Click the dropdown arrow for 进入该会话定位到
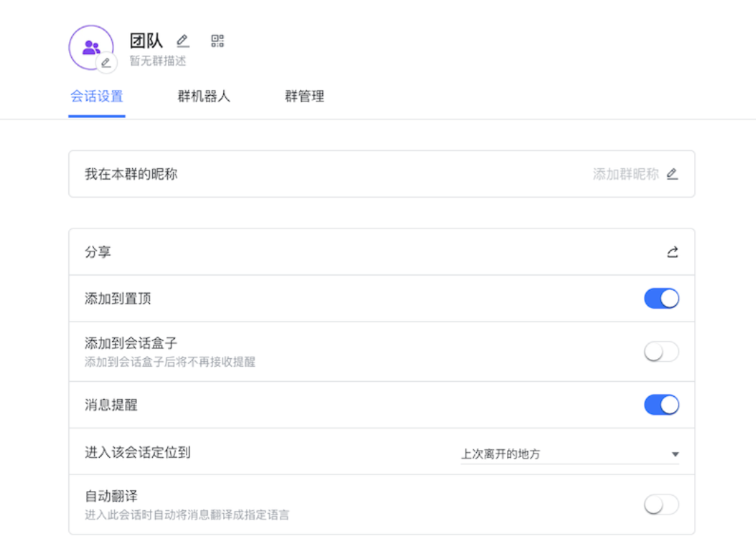The height and width of the screenshot is (551, 756). coord(675,454)
